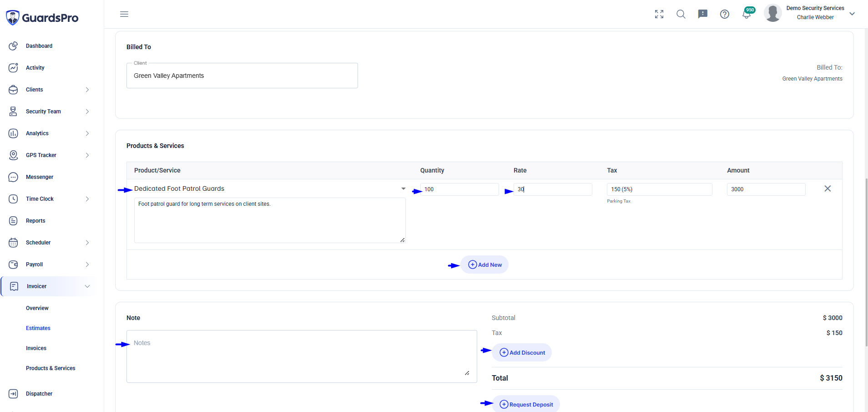This screenshot has width=868, height=412.
Task: Edit the product description text area
Action: (270, 220)
